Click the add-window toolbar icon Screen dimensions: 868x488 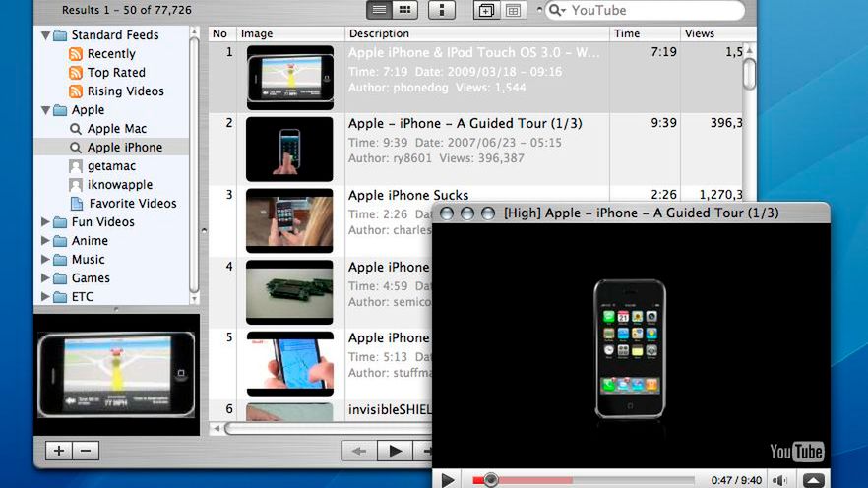tap(486, 10)
